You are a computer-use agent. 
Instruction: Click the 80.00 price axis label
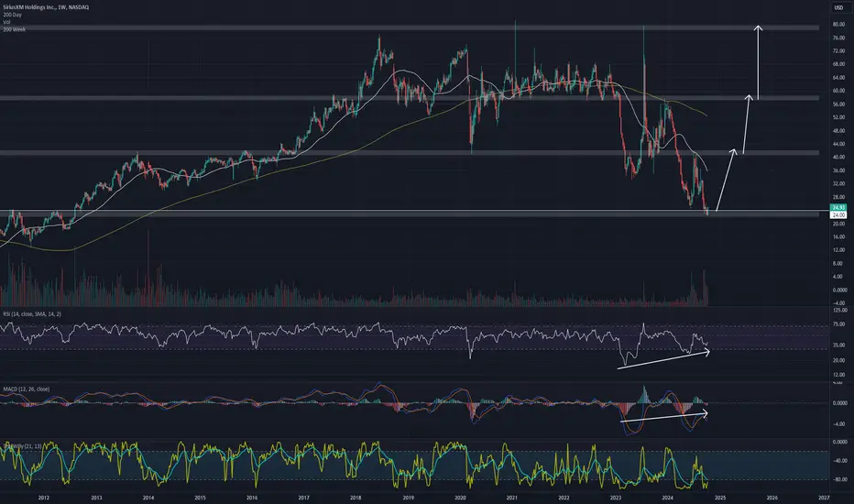(838, 25)
